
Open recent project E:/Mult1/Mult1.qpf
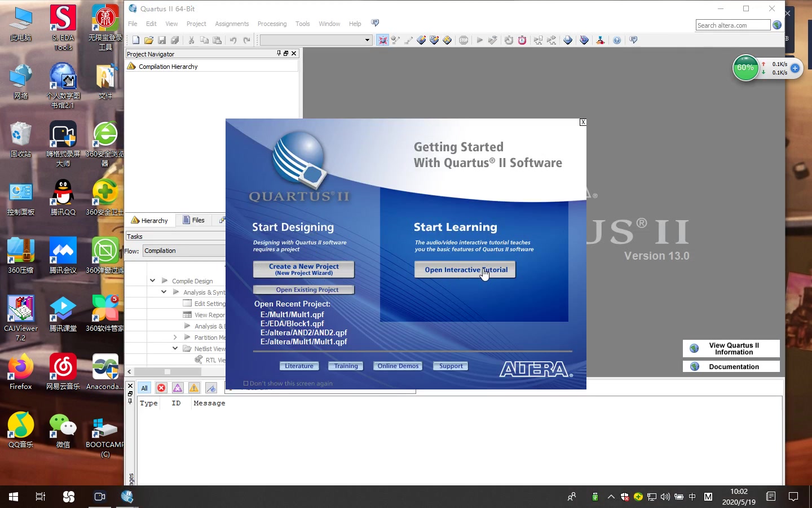[x=292, y=314]
